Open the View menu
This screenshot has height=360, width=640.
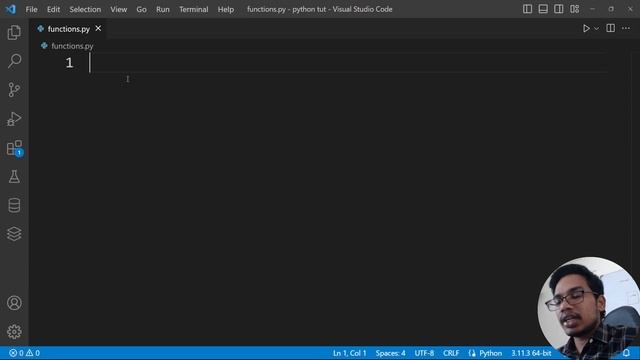(x=118, y=9)
